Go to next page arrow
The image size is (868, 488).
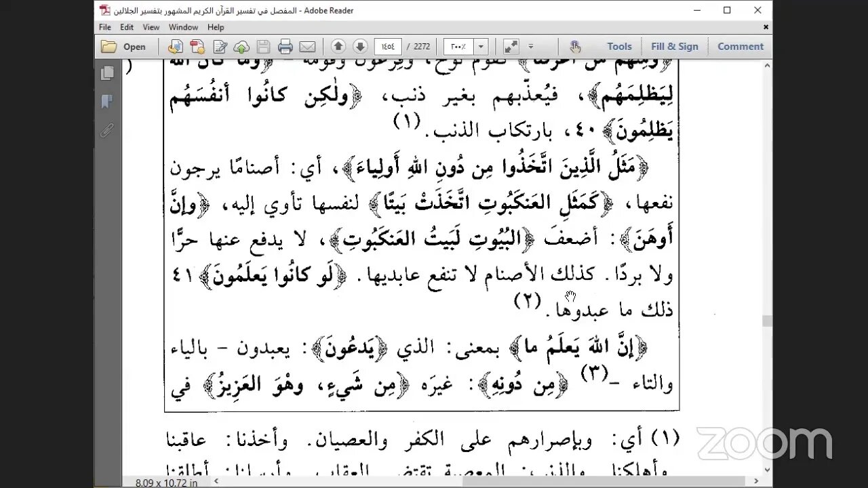(360, 47)
